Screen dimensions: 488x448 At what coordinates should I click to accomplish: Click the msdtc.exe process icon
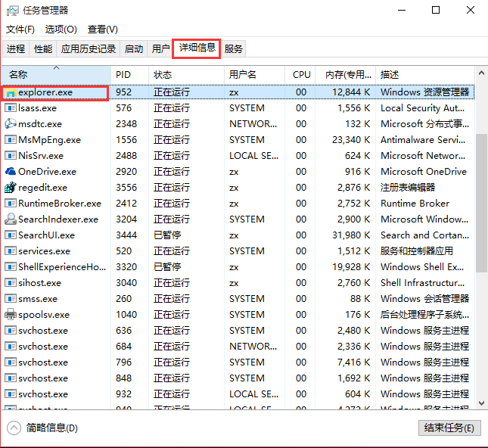[11, 124]
